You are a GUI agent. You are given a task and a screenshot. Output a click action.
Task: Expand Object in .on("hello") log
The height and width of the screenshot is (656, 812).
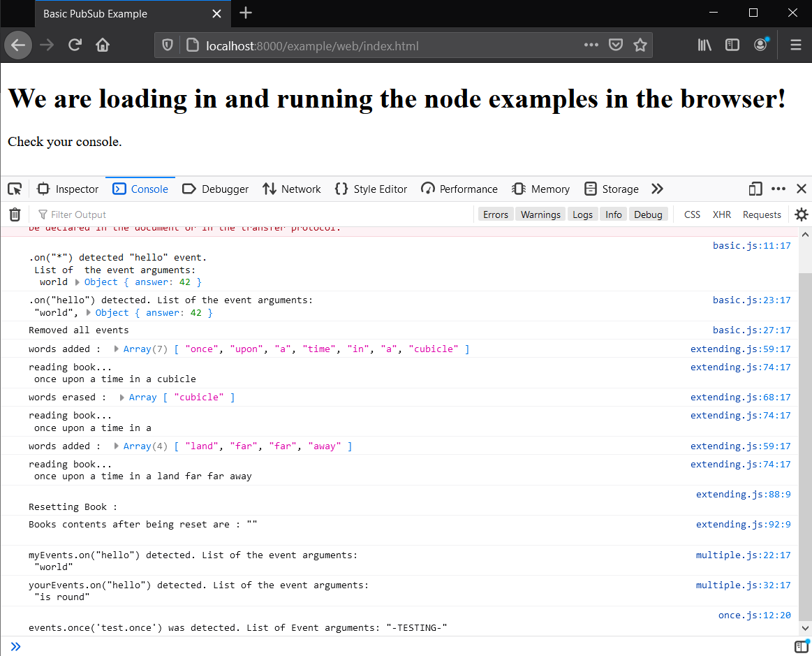89,313
